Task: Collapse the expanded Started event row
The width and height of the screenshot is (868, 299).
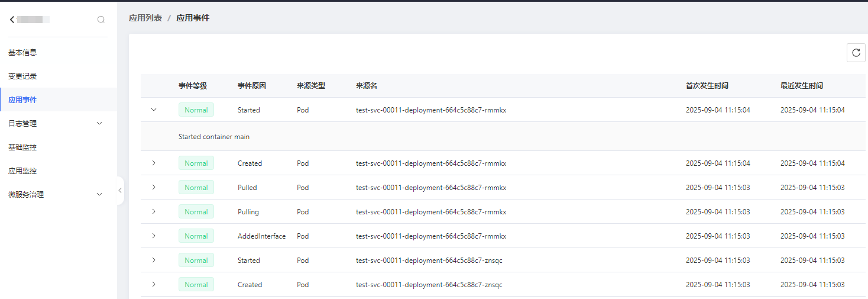Action: click(x=154, y=110)
